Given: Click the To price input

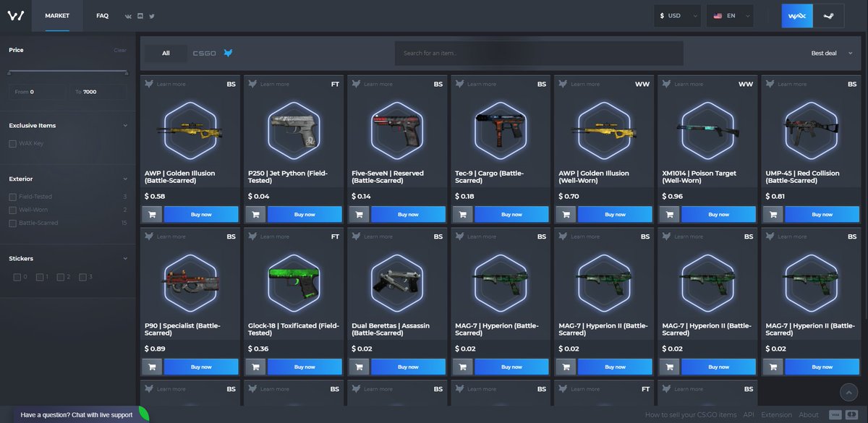Looking at the screenshot, I should (x=98, y=92).
